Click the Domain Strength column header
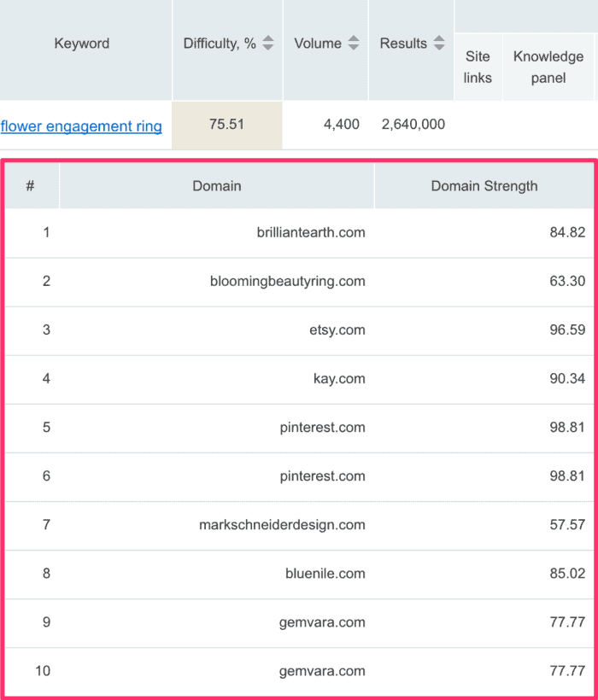The width and height of the screenshot is (598, 700). pyautogui.click(x=484, y=186)
